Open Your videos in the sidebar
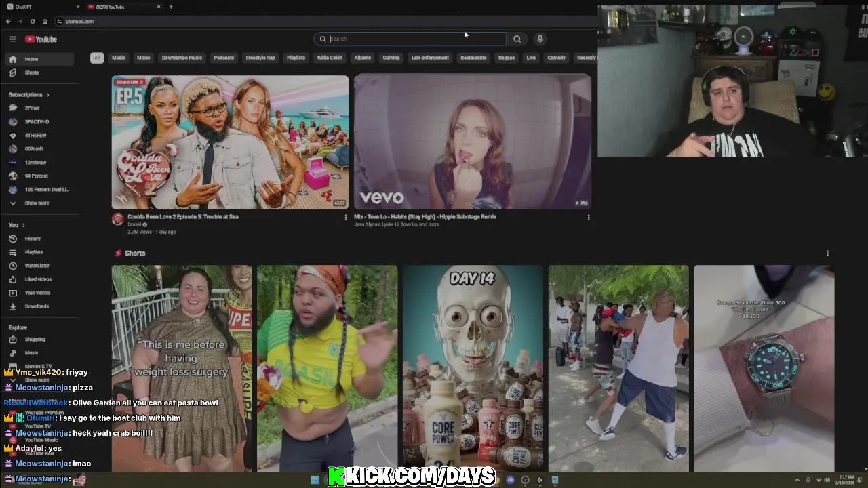 pos(41,293)
